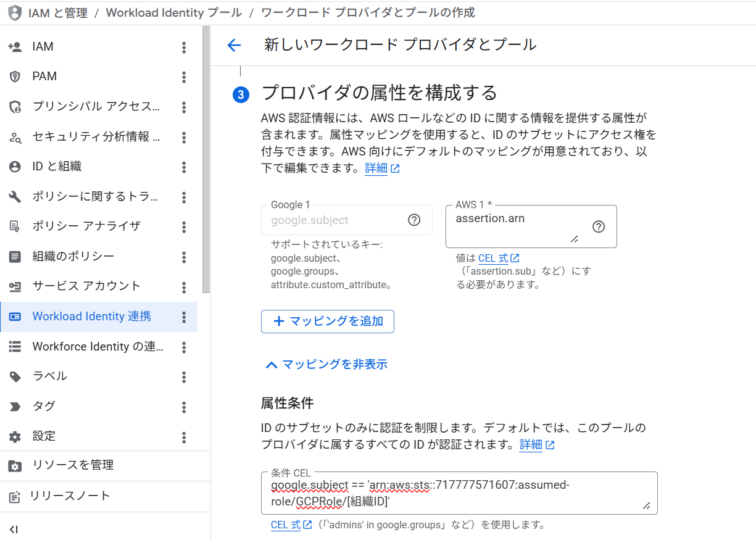Open three-dot menu for ポリシー アナライザ
The height and width of the screenshot is (540, 756).
click(x=184, y=226)
